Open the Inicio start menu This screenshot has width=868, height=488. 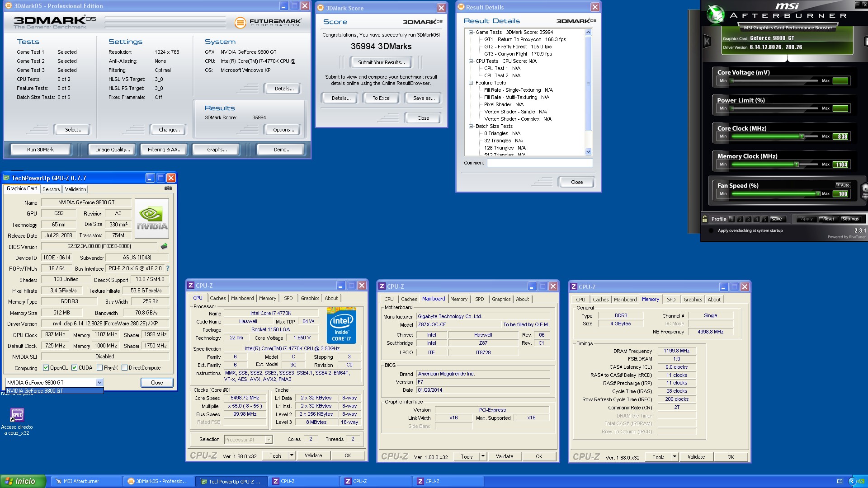[23, 481]
